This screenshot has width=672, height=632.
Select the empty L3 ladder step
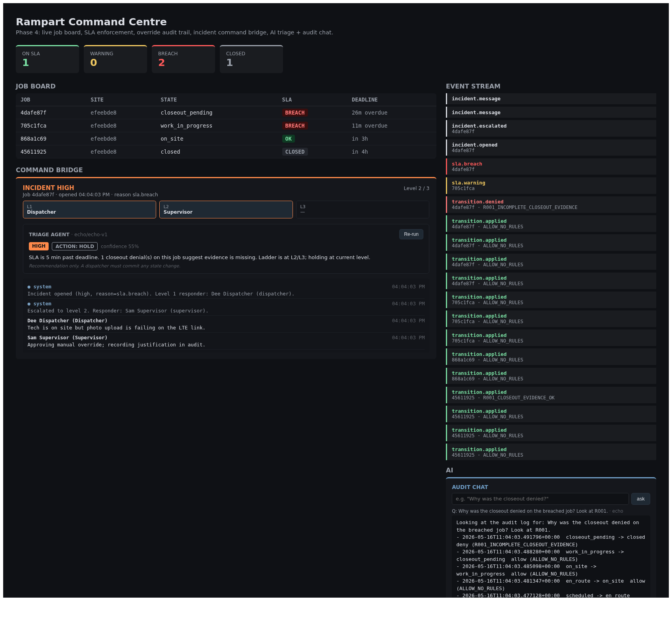(x=362, y=209)
